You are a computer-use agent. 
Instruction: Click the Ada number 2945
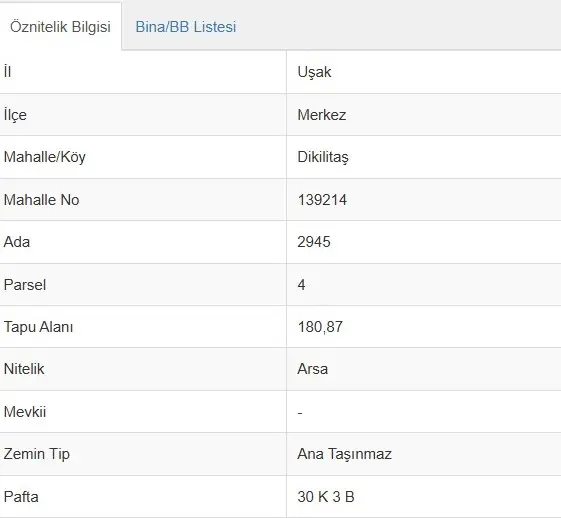coord(314,242)
